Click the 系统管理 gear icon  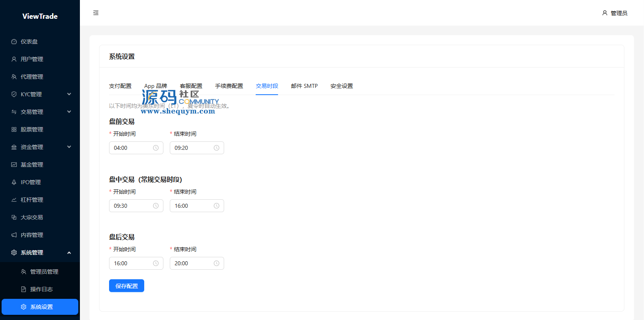click(x=14, y=252)
